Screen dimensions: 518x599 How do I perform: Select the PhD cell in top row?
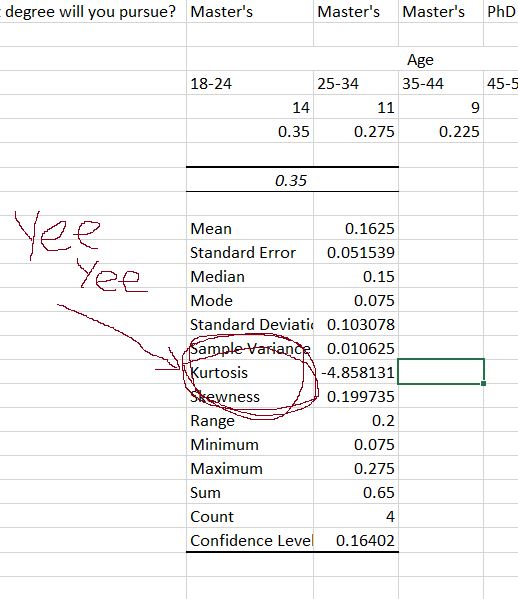(x=501, y=11)
